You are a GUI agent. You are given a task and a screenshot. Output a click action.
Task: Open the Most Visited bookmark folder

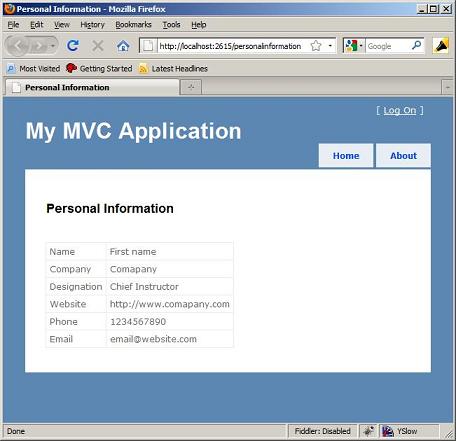(33, 69)
